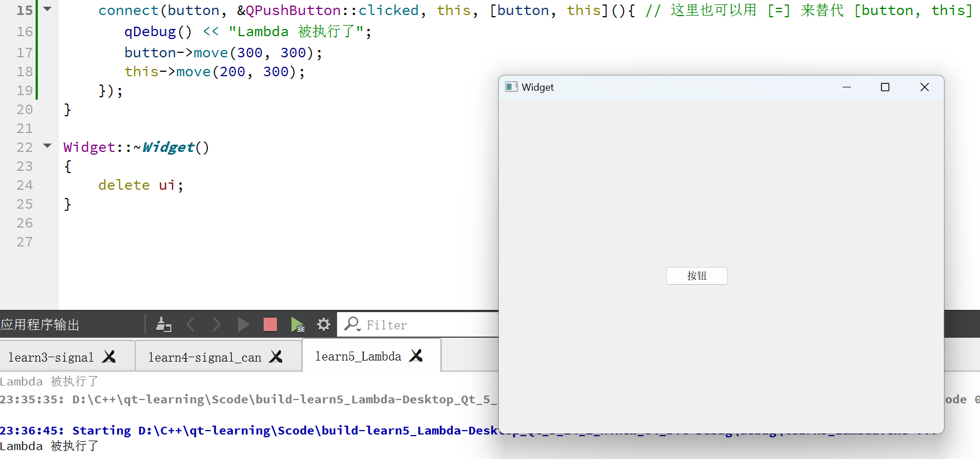Close the Widget window
The height and width of the screenshot is (459, 980).
click(924, 87)
